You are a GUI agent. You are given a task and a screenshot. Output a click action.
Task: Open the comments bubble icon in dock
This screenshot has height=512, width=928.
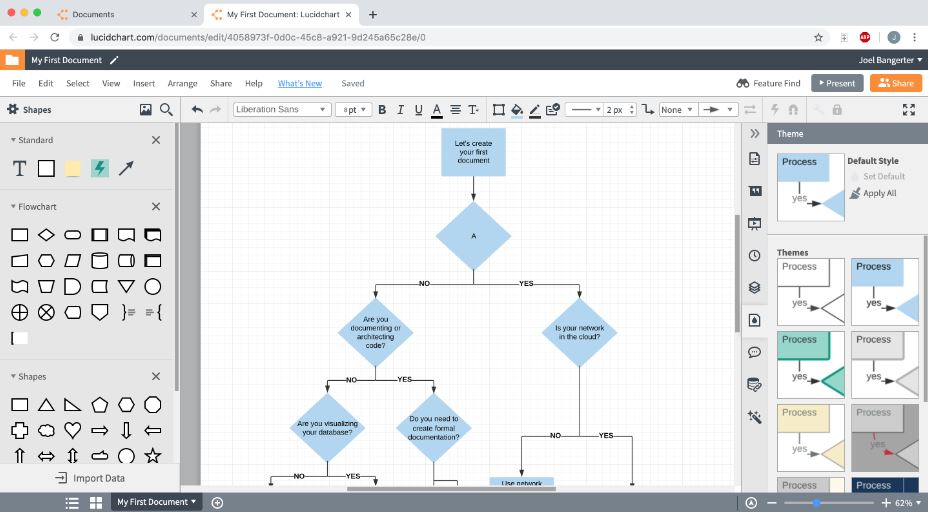(755, 352)
